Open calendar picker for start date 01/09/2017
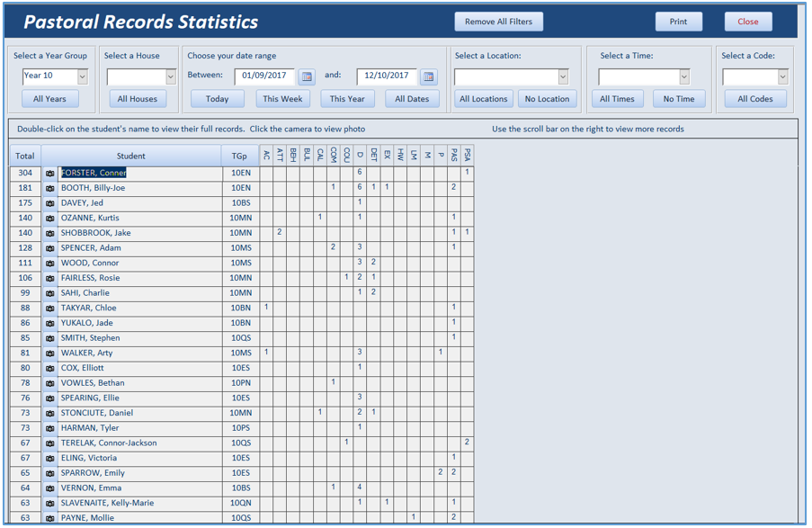The image size is (812, 528). coord(307,76)
